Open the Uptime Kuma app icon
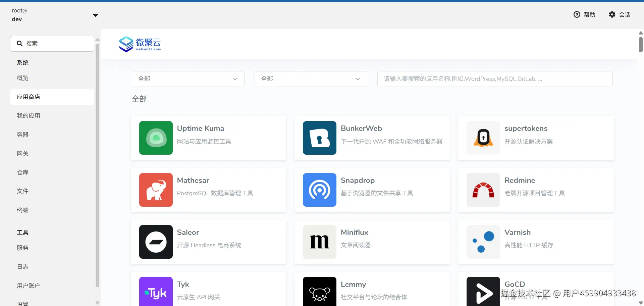 [x=156, y=138]
